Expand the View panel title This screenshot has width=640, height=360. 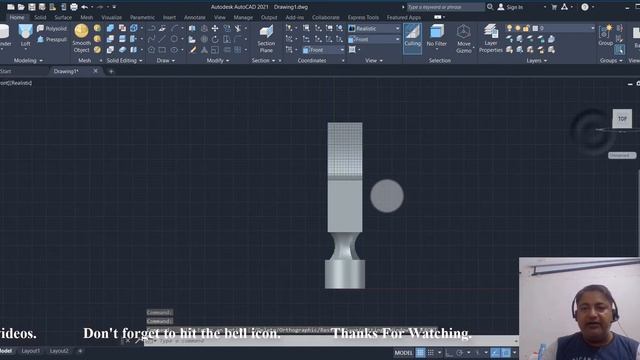click(374, 60)
